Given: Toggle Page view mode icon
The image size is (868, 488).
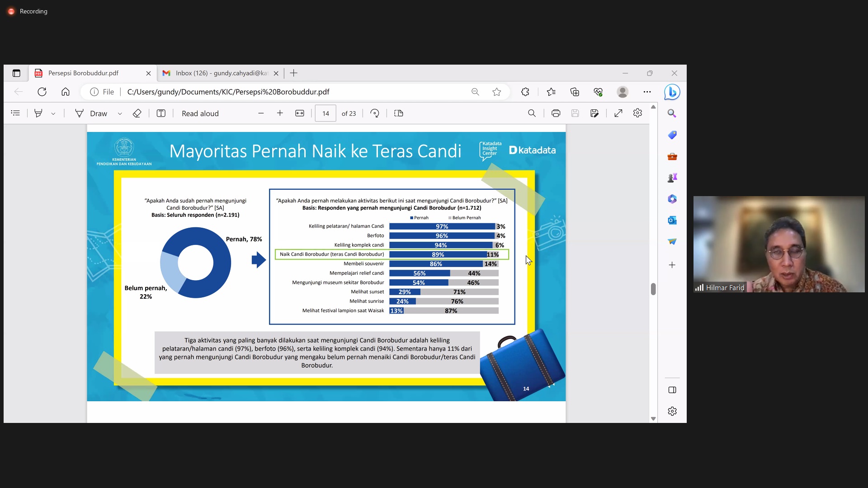Looking at the screenshot, I should tap(398, 113).
